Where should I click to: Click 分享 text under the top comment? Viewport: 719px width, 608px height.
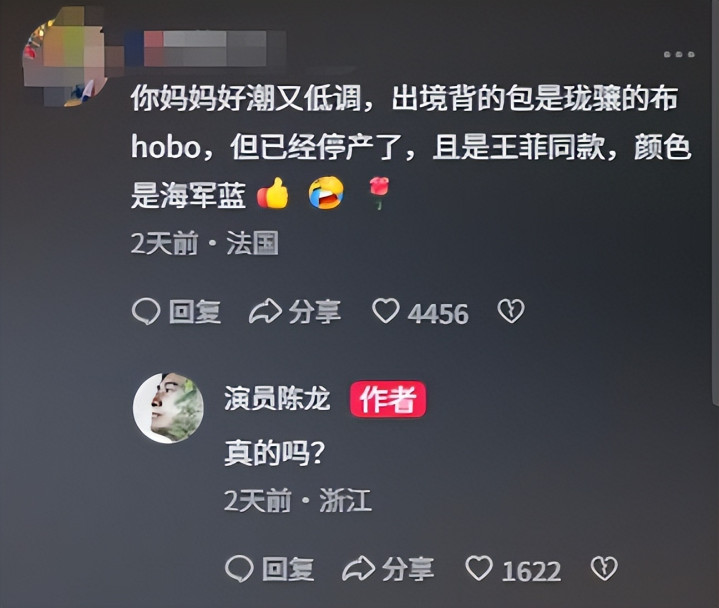coord(315,312)
